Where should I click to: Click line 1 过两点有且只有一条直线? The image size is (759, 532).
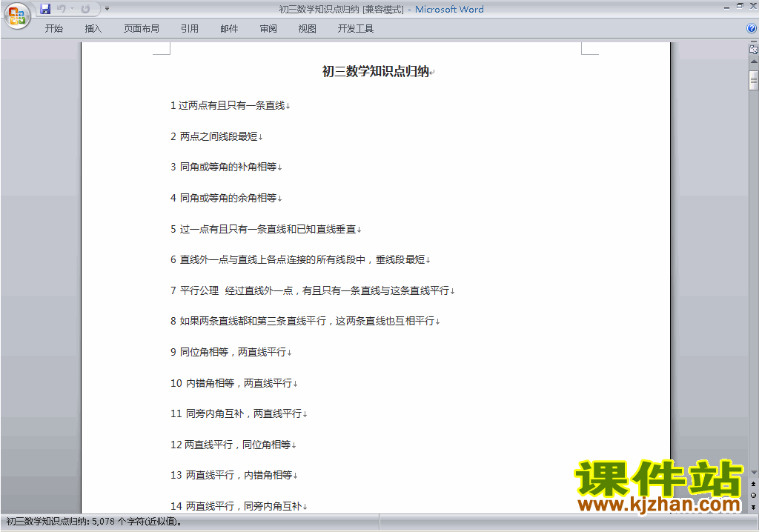click(x=228, y=105)
